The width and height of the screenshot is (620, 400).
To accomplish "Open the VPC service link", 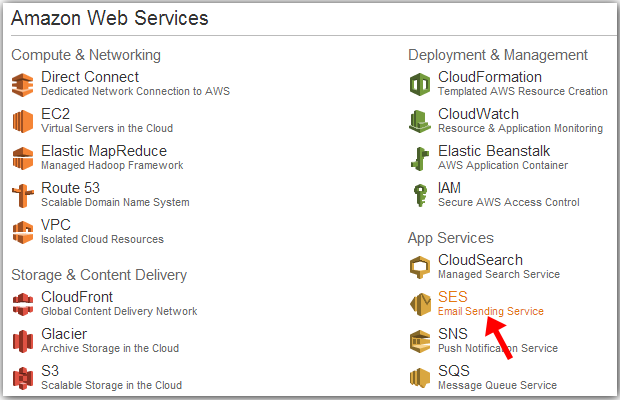I will coord(56,225).
